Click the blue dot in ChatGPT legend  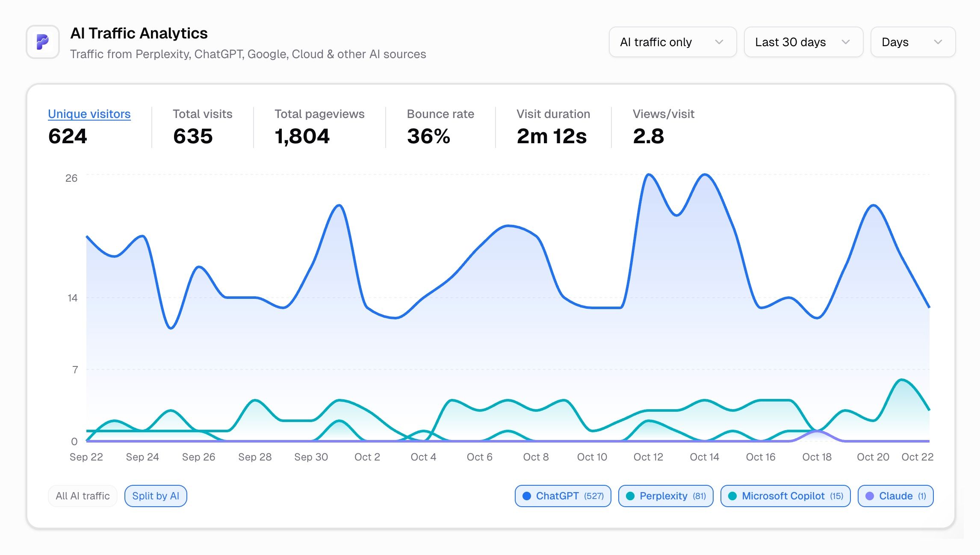click(x=527, y=496)
